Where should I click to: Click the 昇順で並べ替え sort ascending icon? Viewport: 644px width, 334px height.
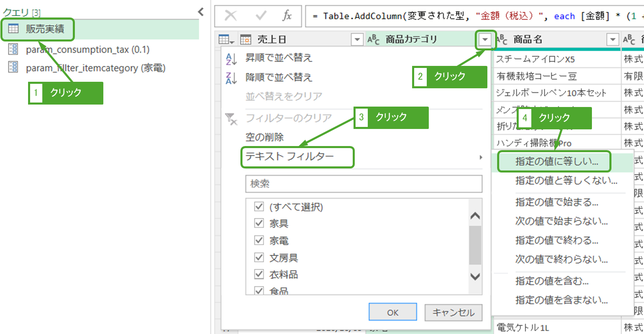coord(231,59)
